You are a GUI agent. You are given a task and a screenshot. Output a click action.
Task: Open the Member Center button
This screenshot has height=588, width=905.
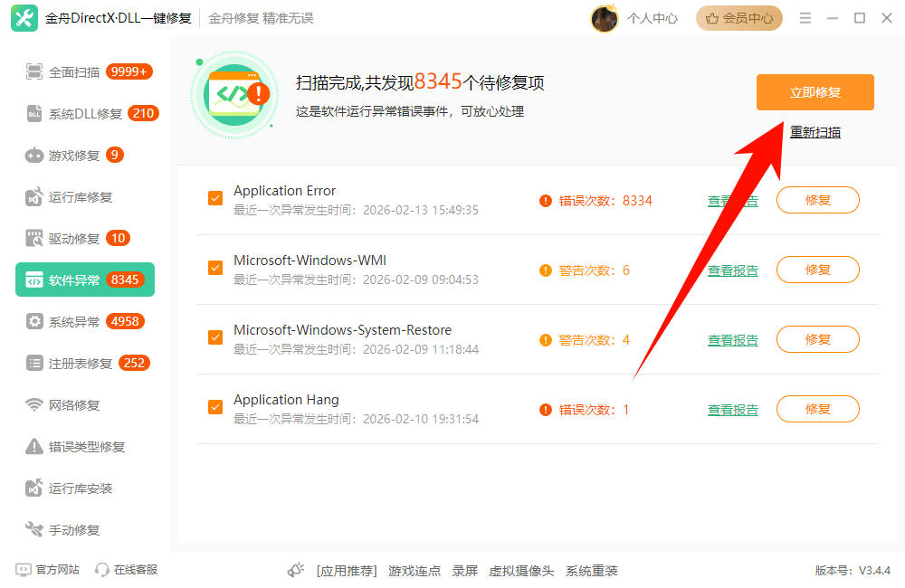click(738, 18)
